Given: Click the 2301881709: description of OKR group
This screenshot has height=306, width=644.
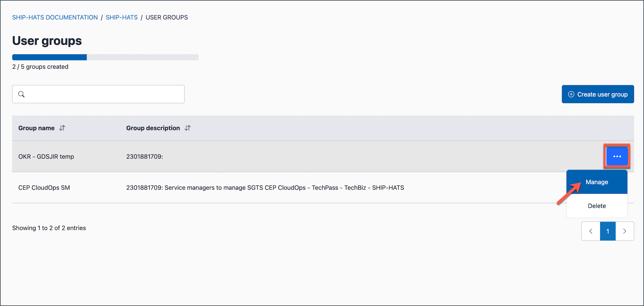Looking at the screenshot, I should [144, 157].
